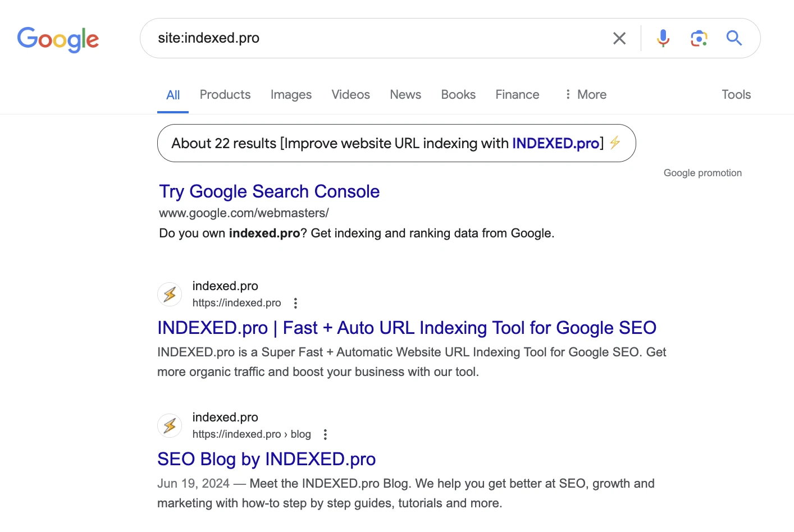The width and height of the screenshot is (794, 532).
Task: Open Google Lens image search
Action: [x=699, y=38]
